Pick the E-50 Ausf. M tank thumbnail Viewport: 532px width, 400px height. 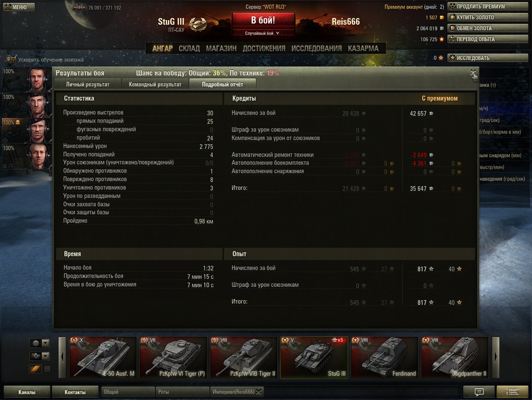103,357
